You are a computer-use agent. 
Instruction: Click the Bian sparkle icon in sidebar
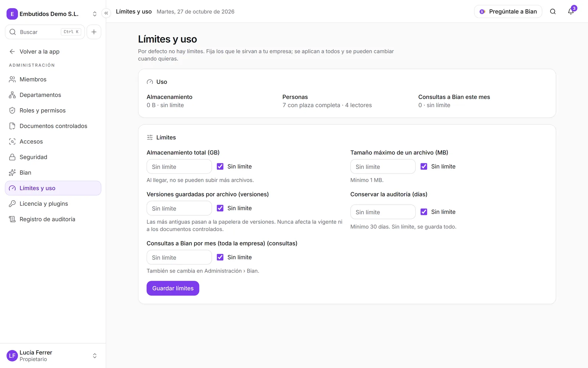pyautogui.click(x=12, y=173)
